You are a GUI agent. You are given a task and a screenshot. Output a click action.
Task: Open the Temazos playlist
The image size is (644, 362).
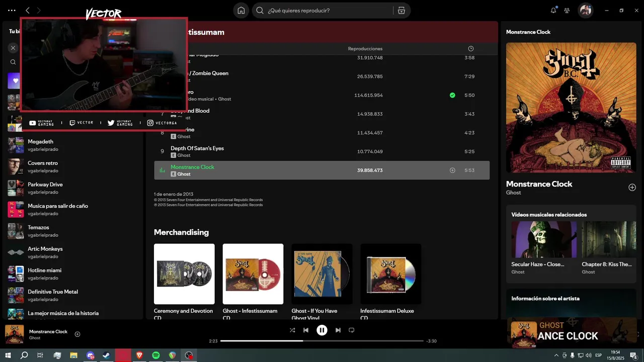point(74,231)
